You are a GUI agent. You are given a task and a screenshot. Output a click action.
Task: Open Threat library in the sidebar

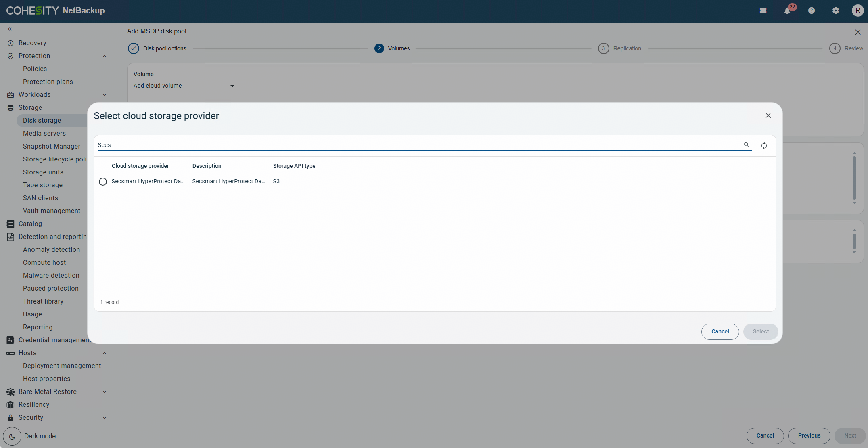pyautogui.click(x=43, y=301)
